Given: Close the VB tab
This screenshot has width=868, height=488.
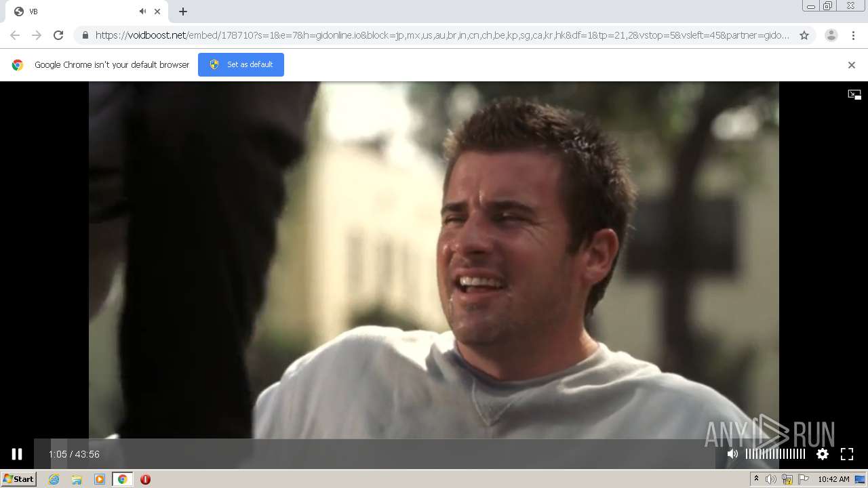Looking at the screenshot, I should (x=157, y=12).
